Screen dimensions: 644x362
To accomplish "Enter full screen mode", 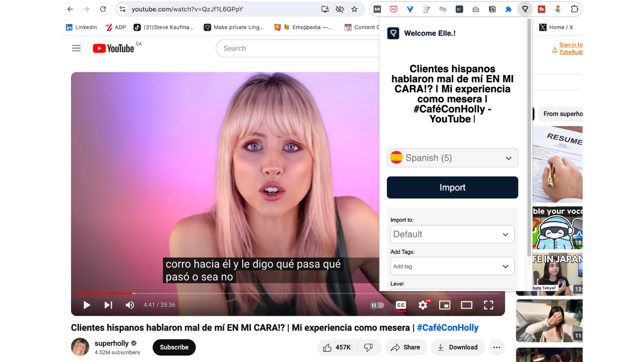I will pos(488,305).
